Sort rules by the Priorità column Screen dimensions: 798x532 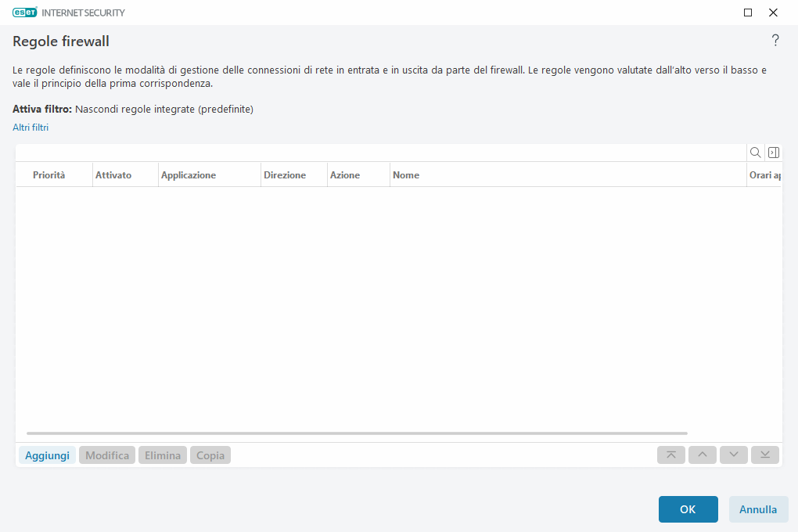tap(49, 174)
